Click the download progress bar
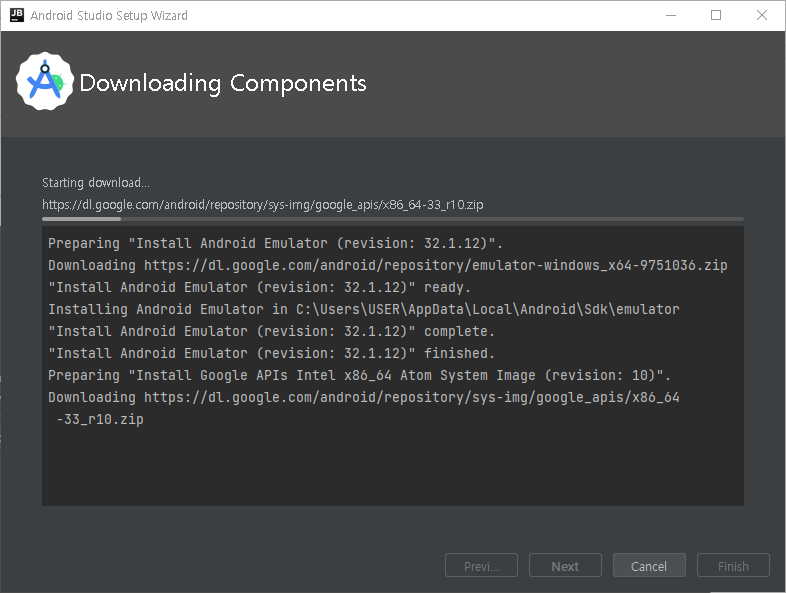The height and width of the screenshot is (593, 786). coord(392,219)
